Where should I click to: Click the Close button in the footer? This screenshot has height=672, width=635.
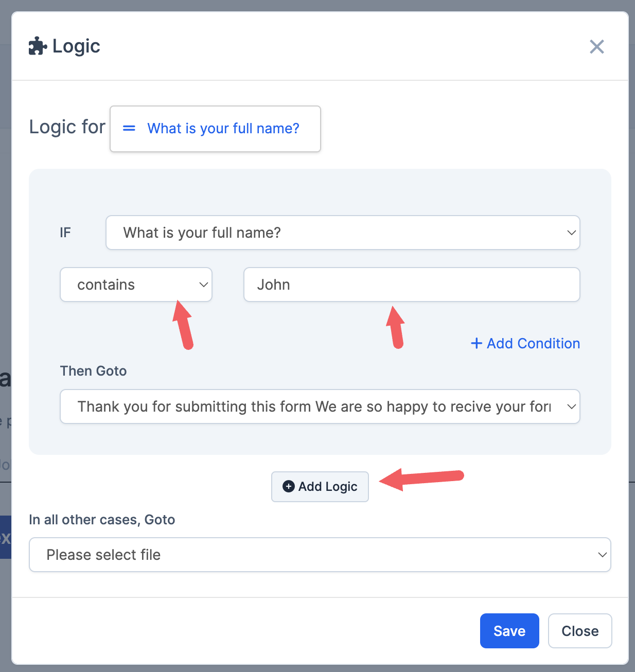coord(580,631)
